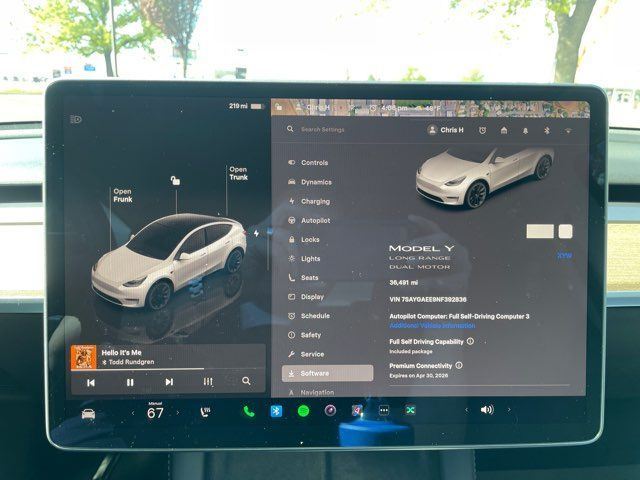Image resolution: width=640 pixels, height=480 pixels.
Task: Tap Open Frunk
Action: [122, 195]
